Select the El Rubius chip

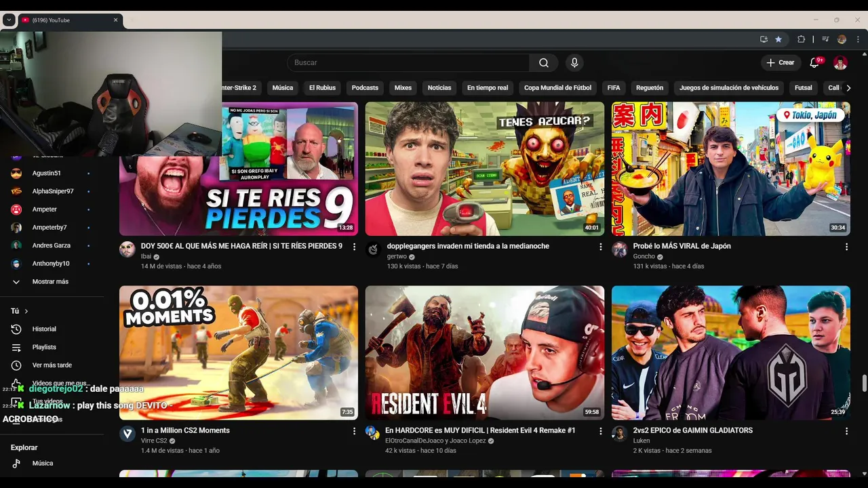pos(322,87)
